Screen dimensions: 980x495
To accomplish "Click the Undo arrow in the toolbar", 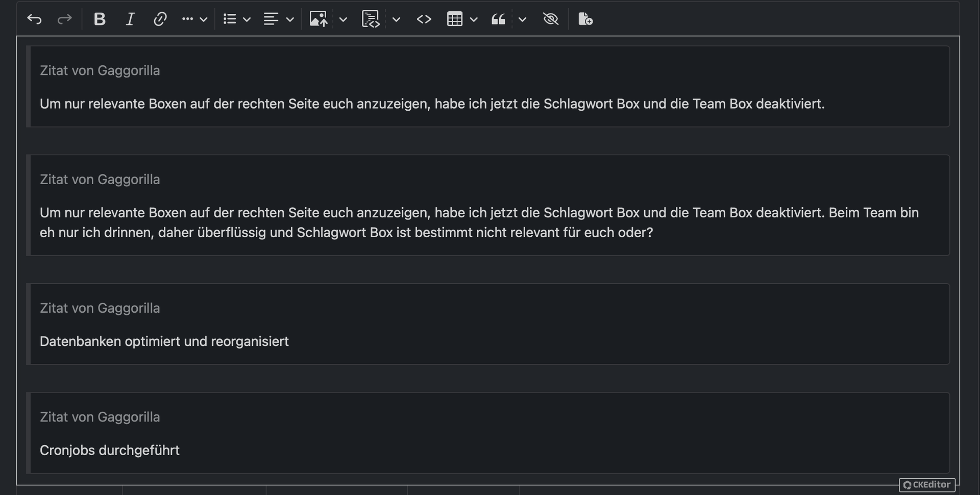I will [x=34, y=19].
